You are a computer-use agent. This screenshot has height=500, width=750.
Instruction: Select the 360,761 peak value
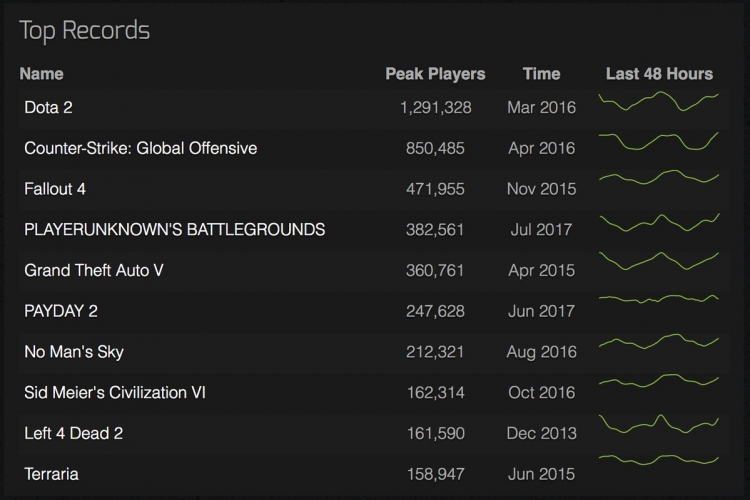(435, 270)
